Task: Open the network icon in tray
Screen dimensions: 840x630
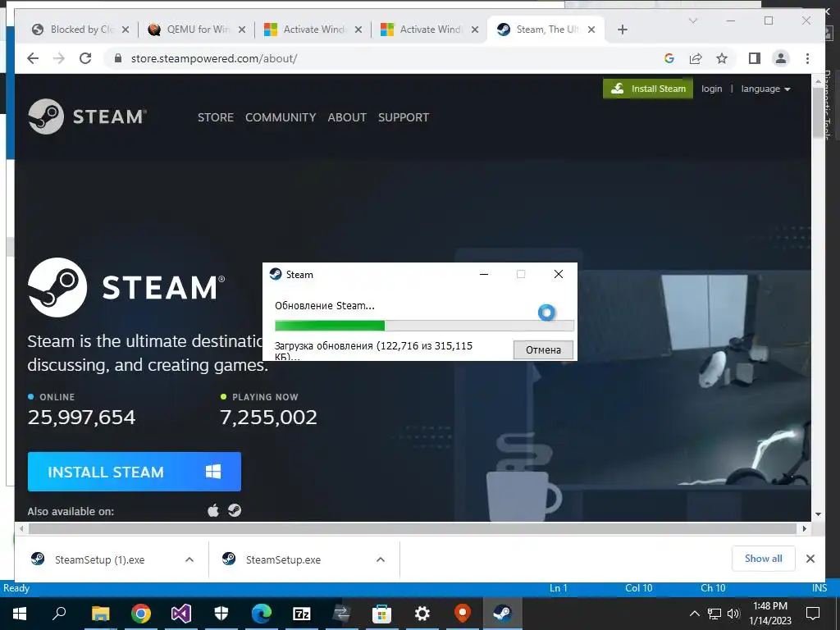Action: coord(714,614)
